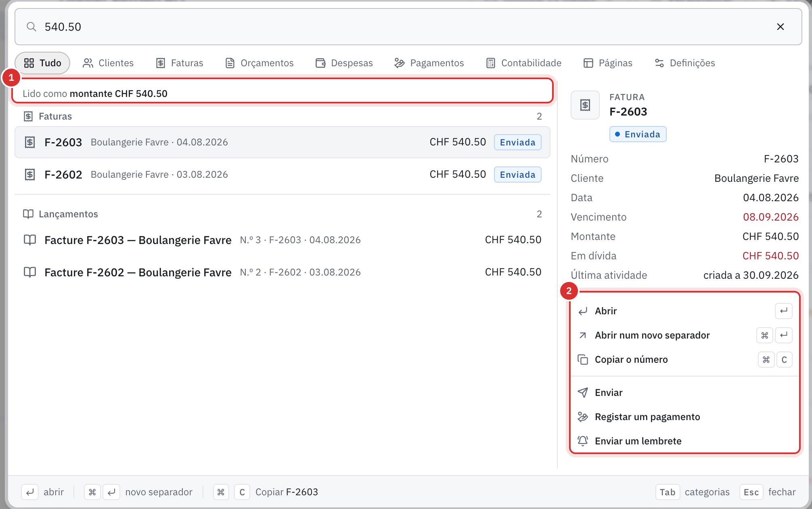Choose Enviar um lembrete

(x=685, y=441)
